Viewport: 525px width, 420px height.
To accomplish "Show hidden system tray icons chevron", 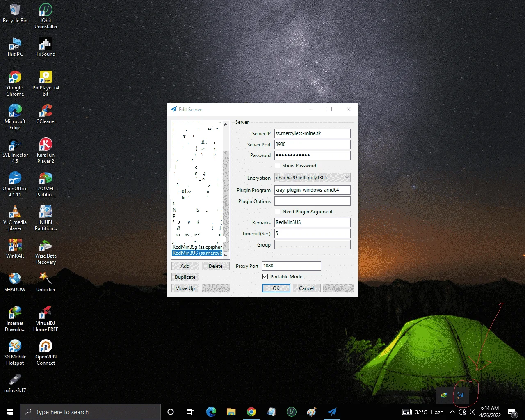I will click(452, 412).
